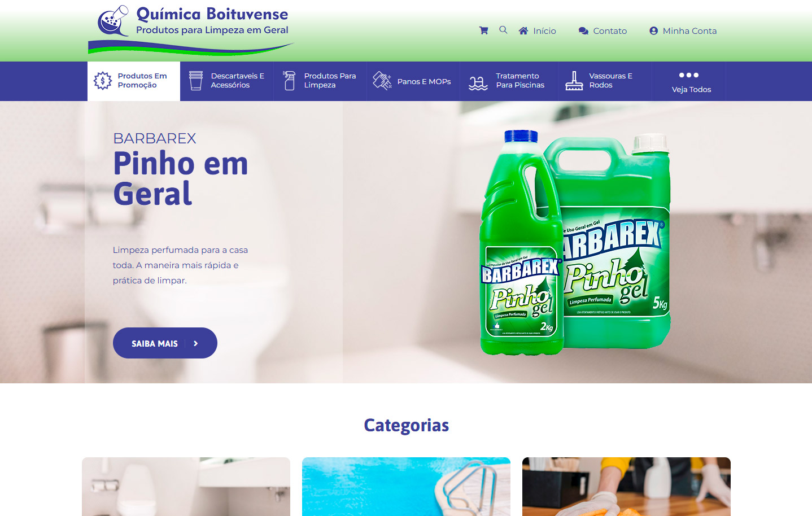The height and width of the screenshot is (516, 812).
Task: Click the cleaning cloth icon
Action: pyautogui.click(x=382, y=81)
